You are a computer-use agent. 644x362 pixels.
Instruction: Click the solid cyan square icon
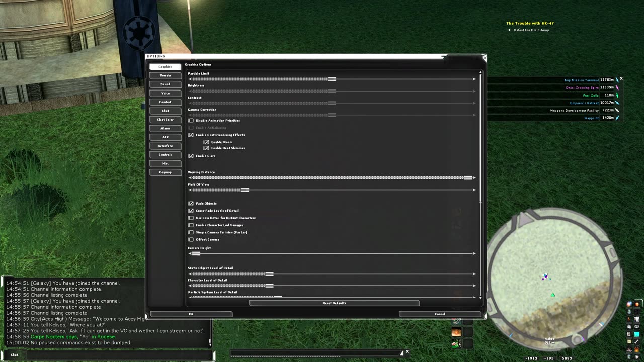(637, 334)
